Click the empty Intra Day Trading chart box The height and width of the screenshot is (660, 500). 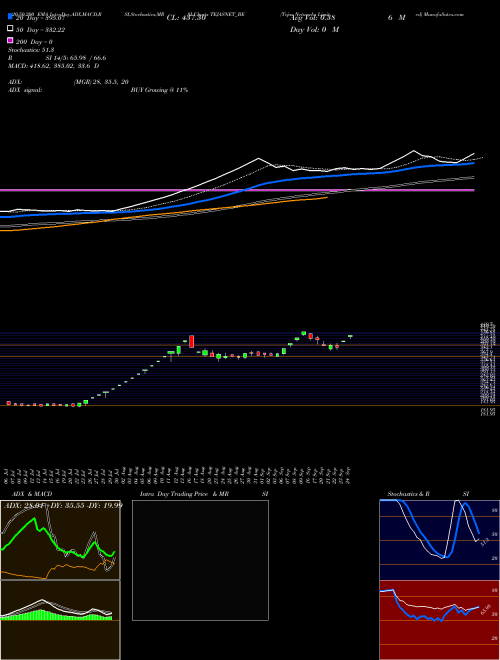pos(200,560)
